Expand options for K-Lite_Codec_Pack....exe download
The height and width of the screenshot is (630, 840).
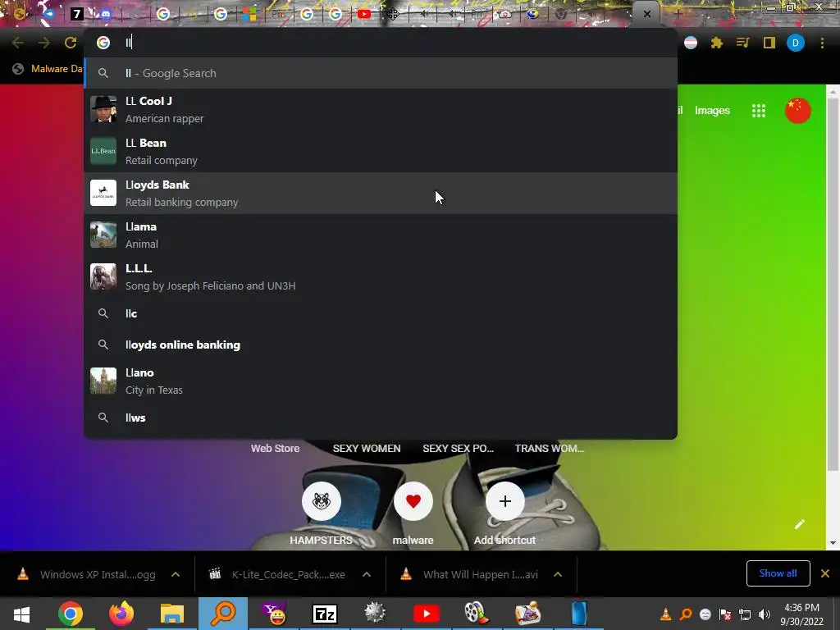point(367,574)
